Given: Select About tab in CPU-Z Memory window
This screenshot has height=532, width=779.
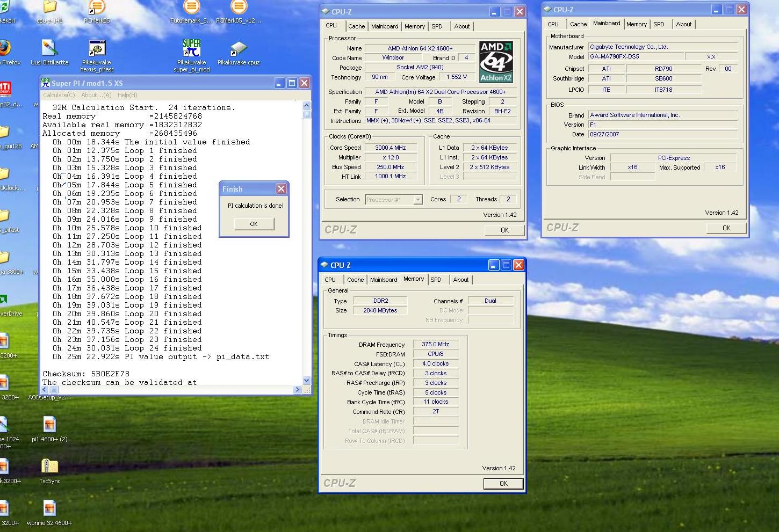Looking at the screenshot, I should pos(461,280).
